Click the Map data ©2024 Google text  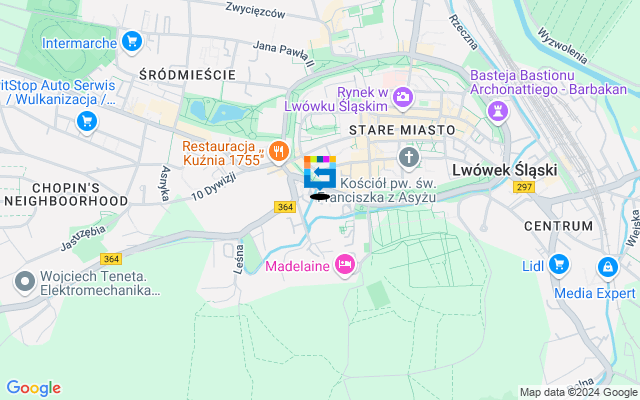tap(579, 393)
